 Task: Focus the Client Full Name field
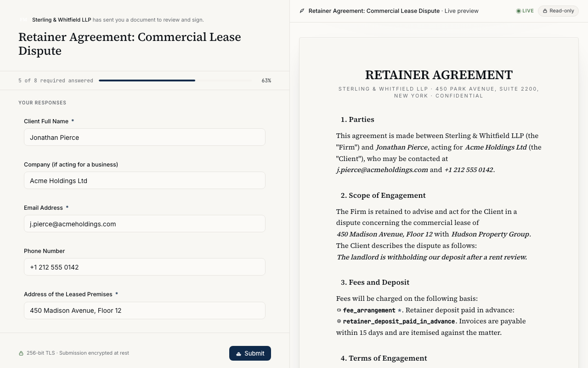tap(145, 137)
